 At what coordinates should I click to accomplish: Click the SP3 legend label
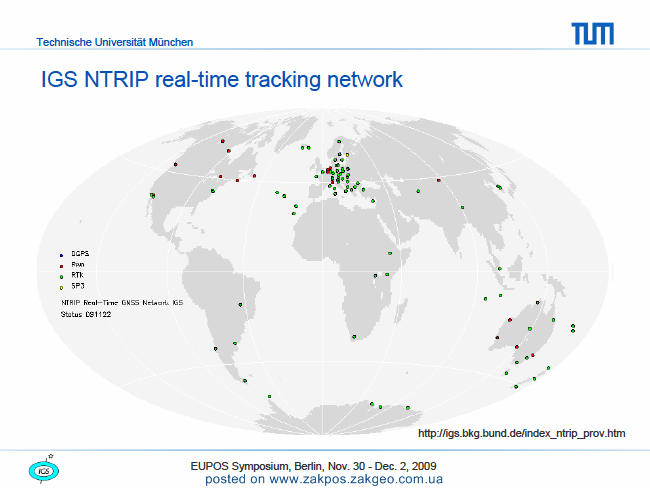pos(78,286)
